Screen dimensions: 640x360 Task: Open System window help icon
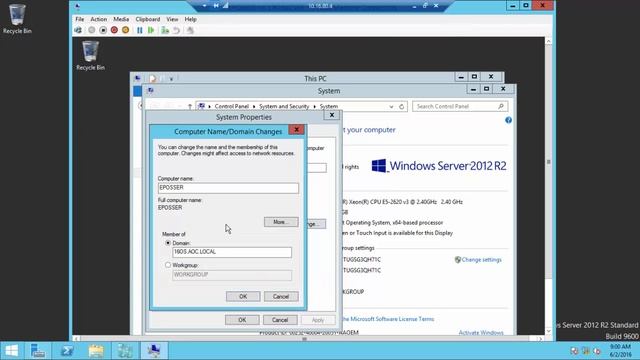(508, 120)
